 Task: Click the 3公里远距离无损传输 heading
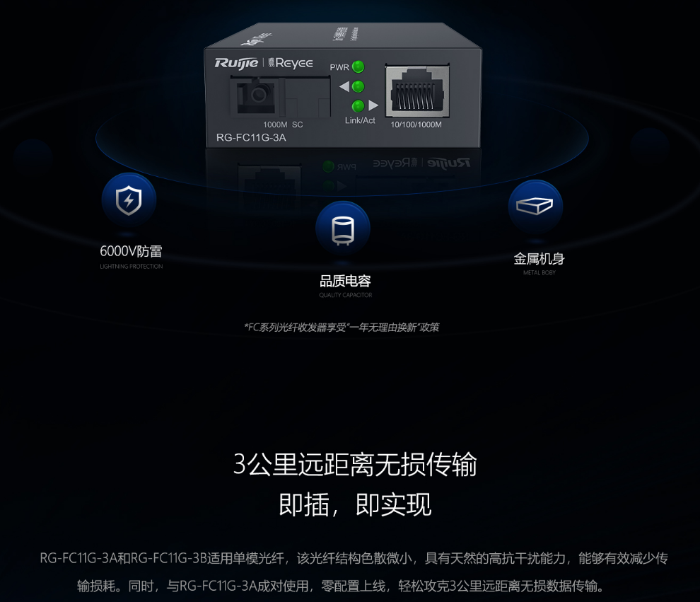click(355, 464)
